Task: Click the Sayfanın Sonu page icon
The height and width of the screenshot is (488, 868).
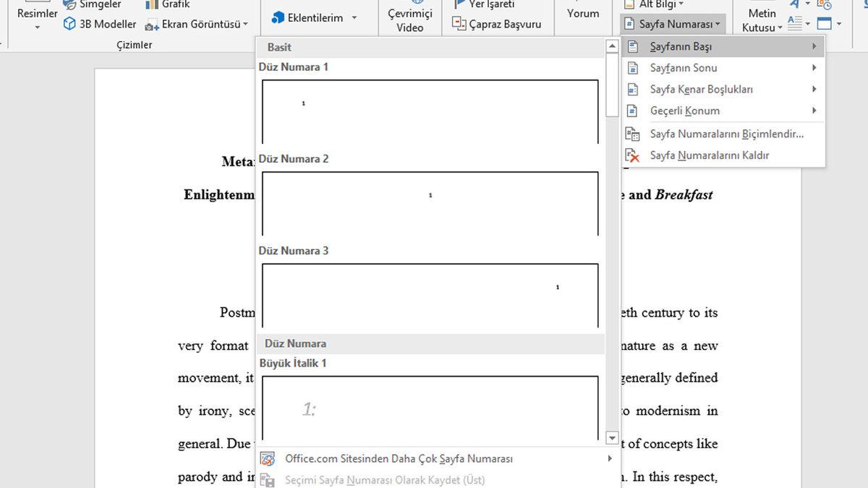Action: click(633, 68)
